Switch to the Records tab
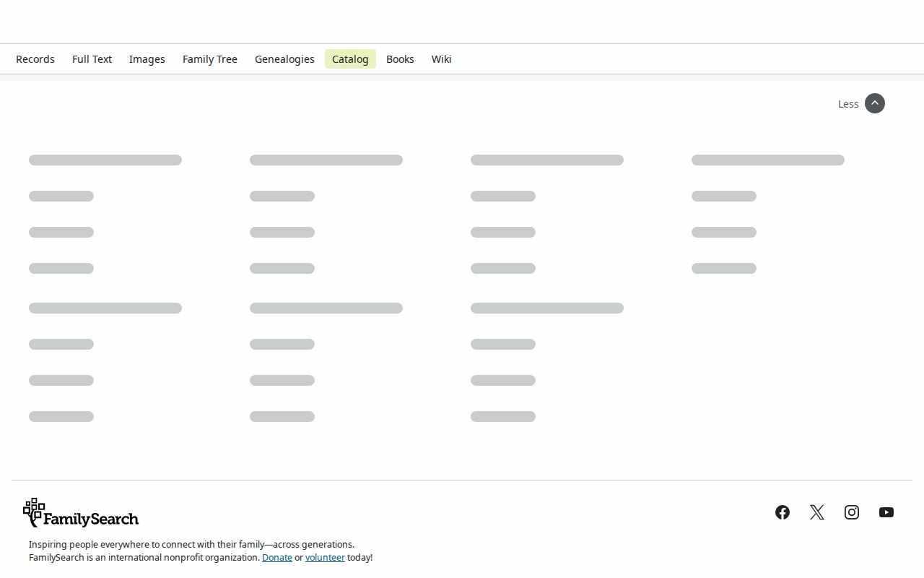Image resolution: width=924 pixels, height=578 pixels. [35, 59]
